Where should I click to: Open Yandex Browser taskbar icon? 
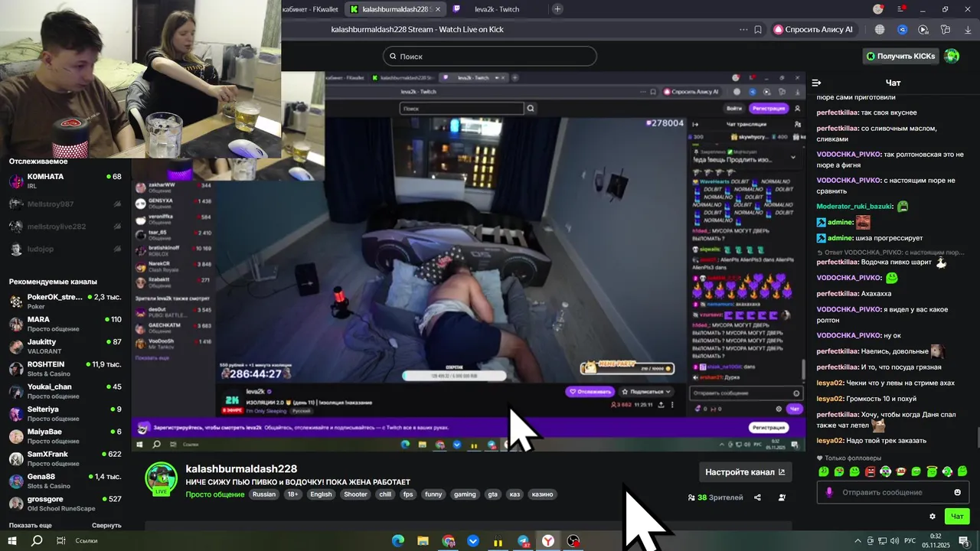[548, 541]
